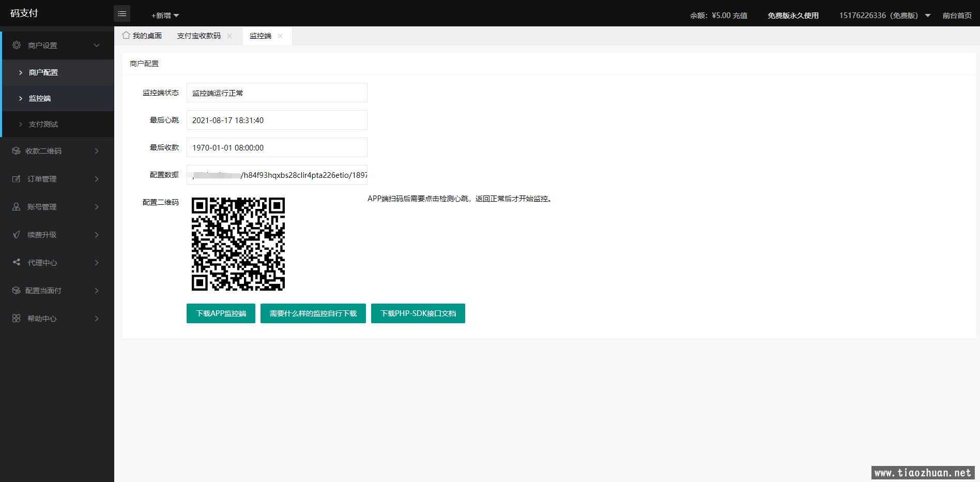Switch to 支付宝收款码 tab

click(199, 36)
